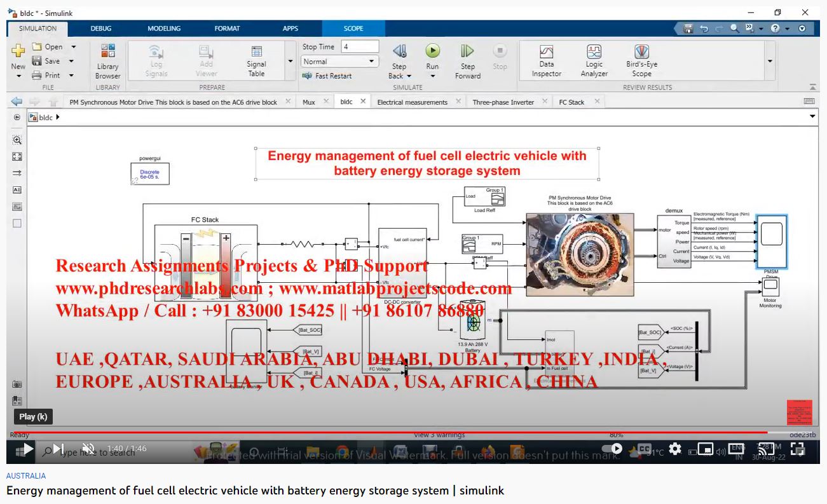Enter fullscreen mode on video player
This screenshot has width=827, height=504.
[x=798, y=449]
